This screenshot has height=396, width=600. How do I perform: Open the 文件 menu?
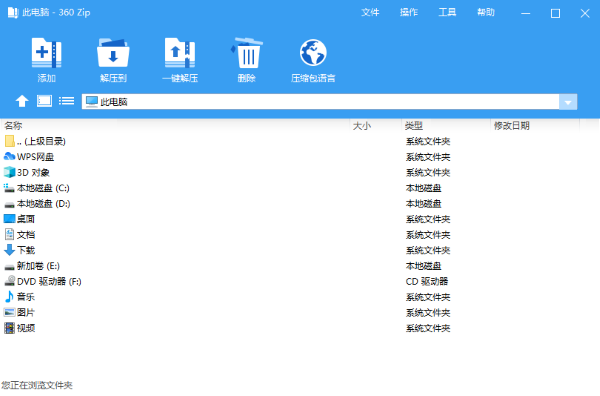370,13
